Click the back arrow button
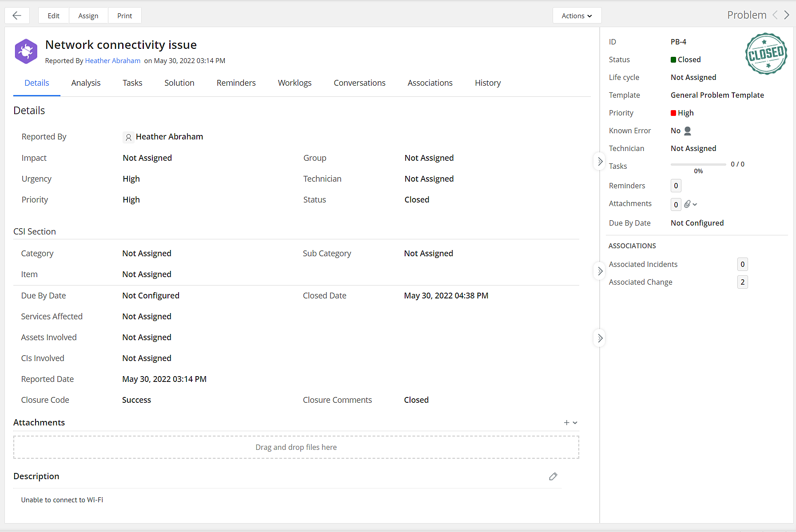Image resolution: width=796 pixels, height=532 pixels. coord(17,16)
